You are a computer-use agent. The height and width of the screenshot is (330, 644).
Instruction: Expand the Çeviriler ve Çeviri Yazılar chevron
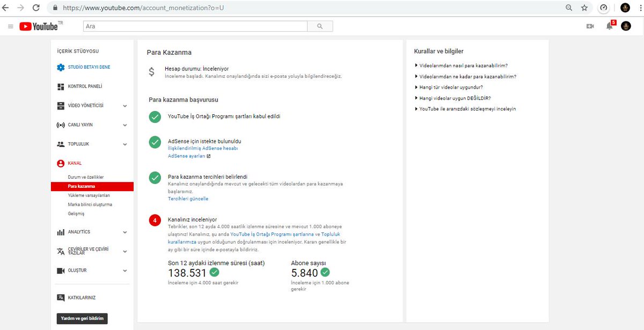tap(125, 252)
